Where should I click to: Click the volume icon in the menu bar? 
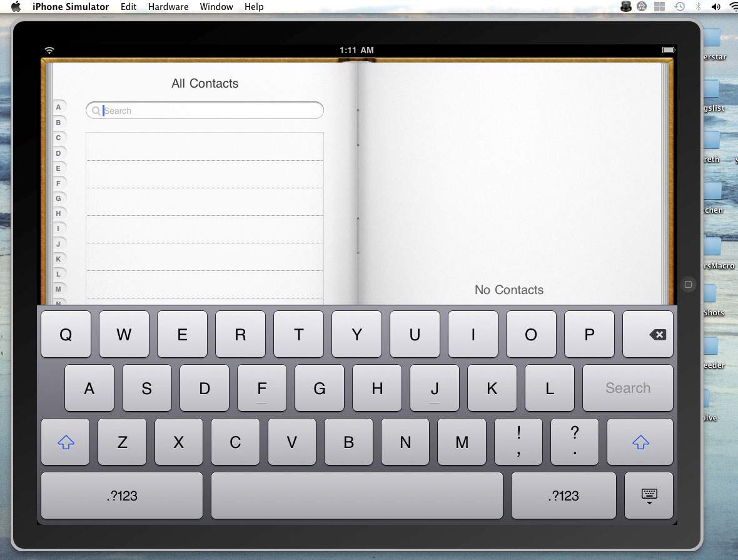(x=715, y=7)
